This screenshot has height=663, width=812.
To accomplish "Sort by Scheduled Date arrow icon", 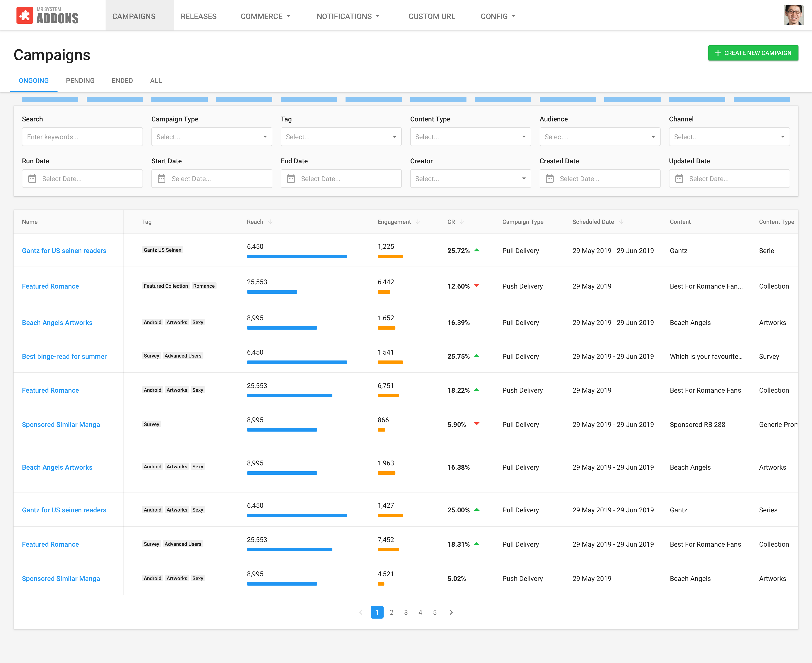I will pyautogui.click(x=621, y=222).
